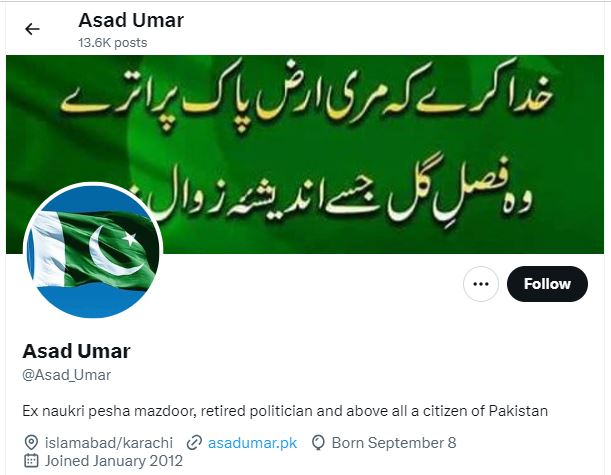Screen dimensions: 611x475
Task: Click the bold Asad Umar profile name
Action: pyautogui.click(x=76, y=351)
